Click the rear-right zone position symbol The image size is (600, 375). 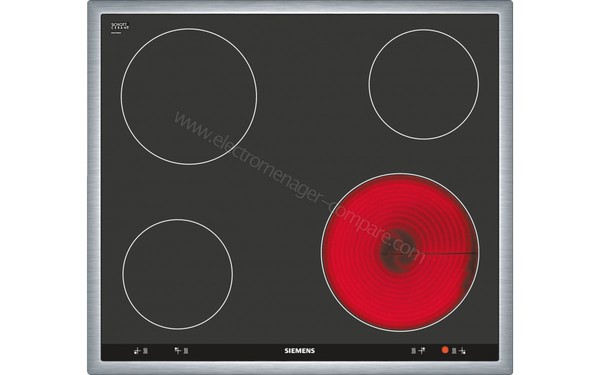point(422,350)
